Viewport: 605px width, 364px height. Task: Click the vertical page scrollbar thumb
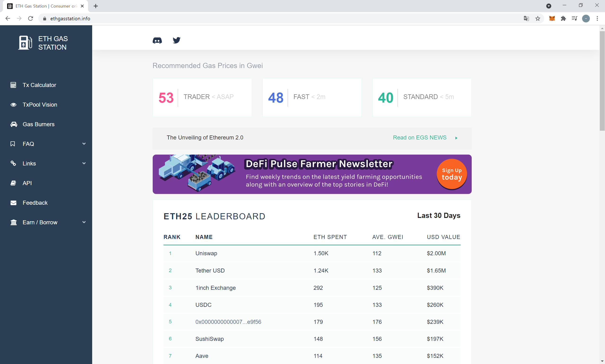point(602,81)
